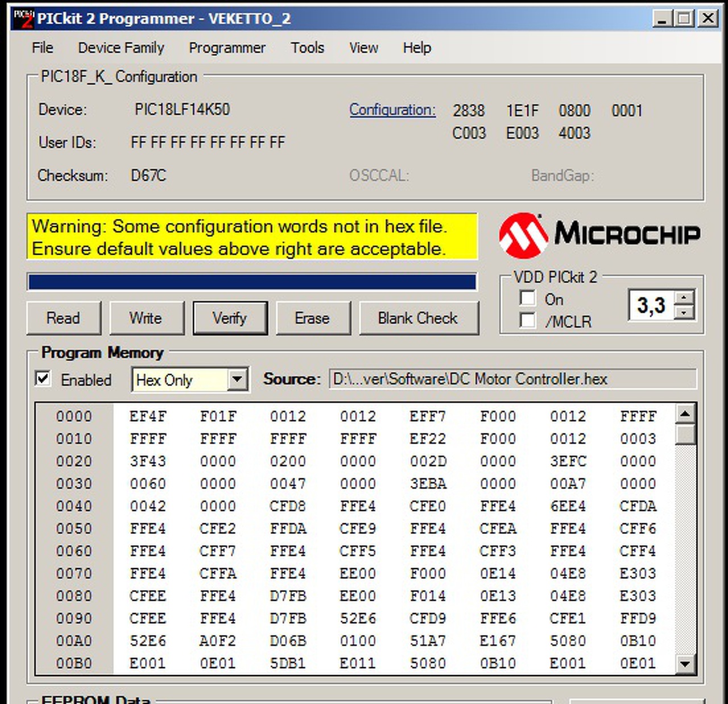
Task: Click memory cell F01F
Action: pos(218,416)
